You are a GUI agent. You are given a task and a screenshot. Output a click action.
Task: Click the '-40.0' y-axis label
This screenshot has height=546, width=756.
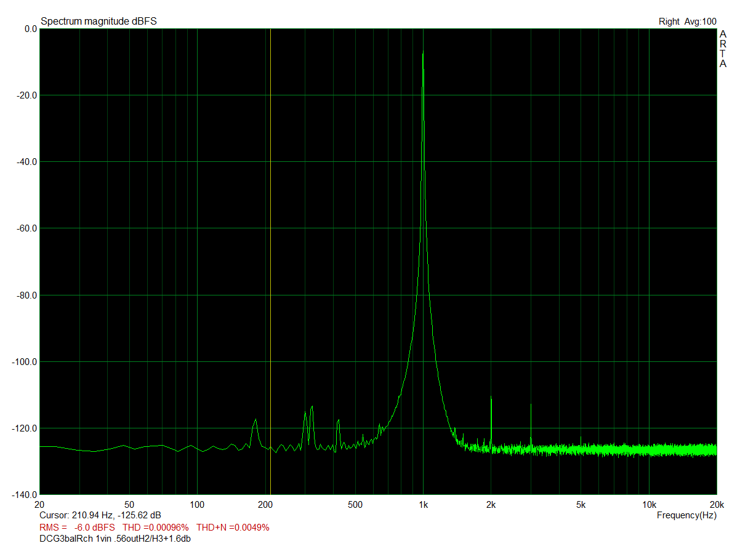tap(27, 162)
